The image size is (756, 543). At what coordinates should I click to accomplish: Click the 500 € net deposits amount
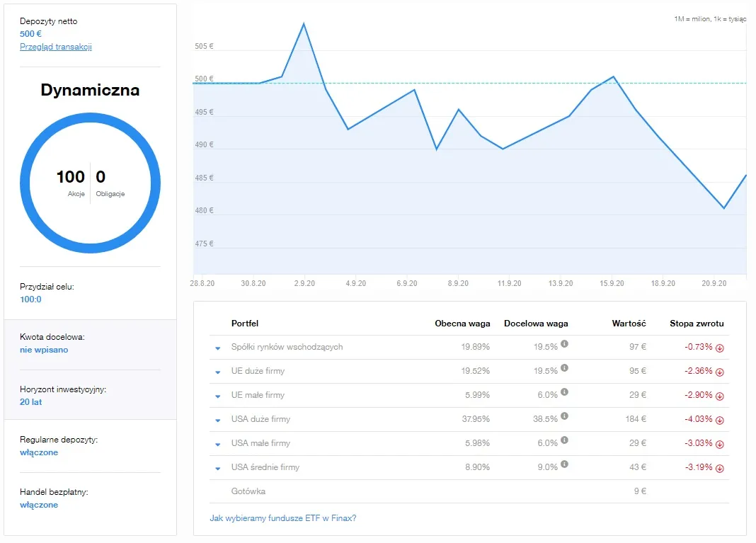(x=30, y=34)
